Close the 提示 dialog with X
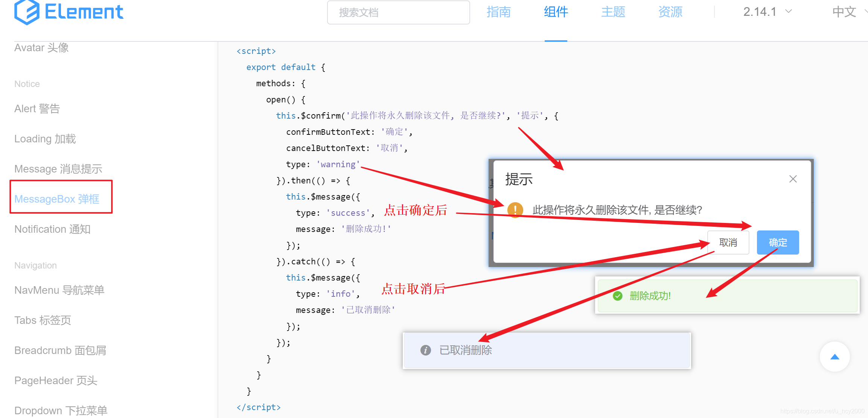Image resolution: width=868 pixels, height=418 pixels. 793,179
